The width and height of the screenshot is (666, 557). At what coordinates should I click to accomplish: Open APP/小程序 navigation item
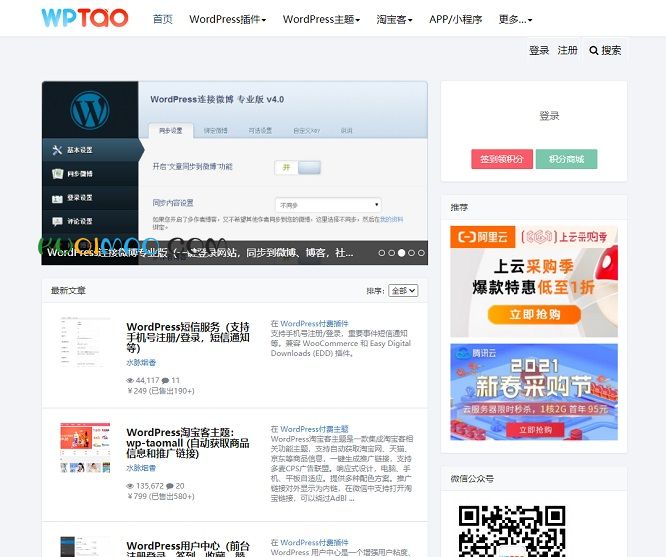(x=455, y=19)
